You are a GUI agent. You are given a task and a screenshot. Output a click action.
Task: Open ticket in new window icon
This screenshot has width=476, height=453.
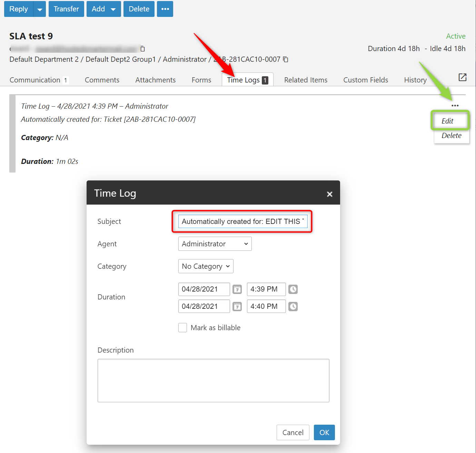pos(462,77)
